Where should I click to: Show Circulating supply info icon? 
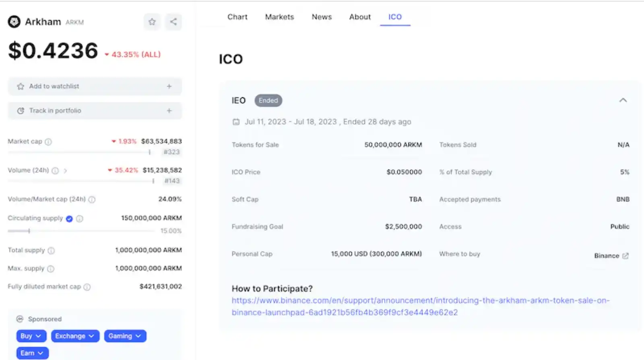tap(80, 219)
